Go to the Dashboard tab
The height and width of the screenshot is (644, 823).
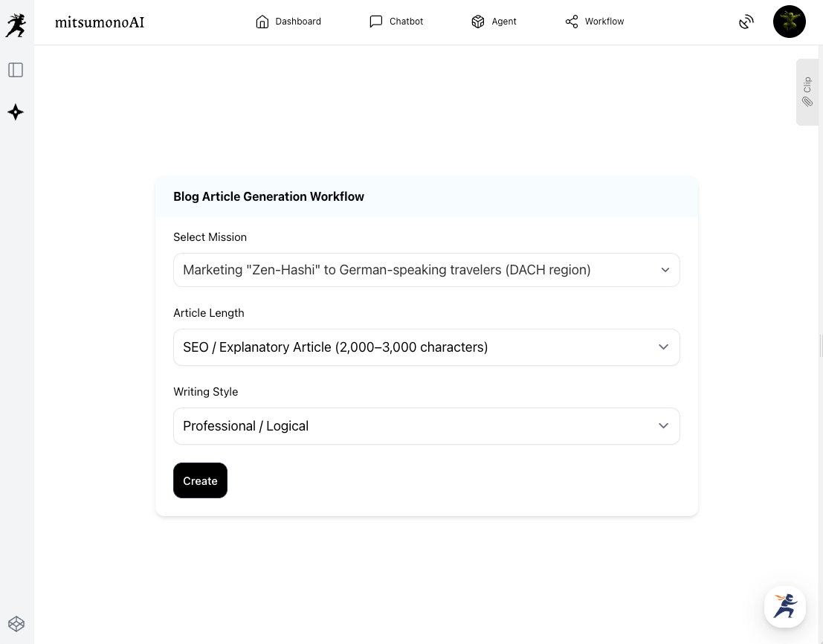point(288,22)
